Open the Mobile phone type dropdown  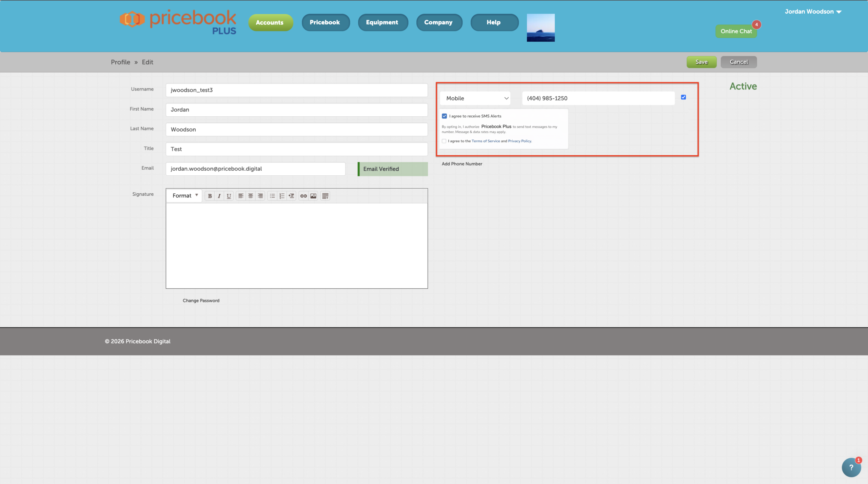475,98
